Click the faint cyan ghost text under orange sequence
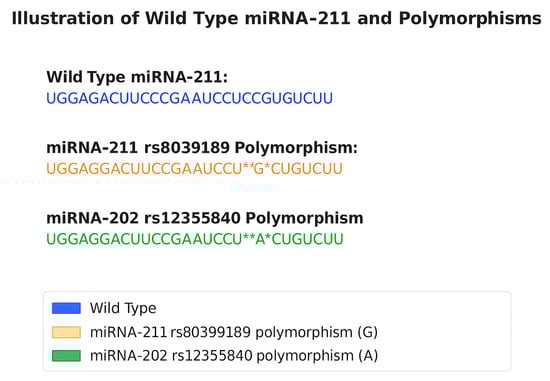This screenshot has width=550, height=381. (140, 186)
